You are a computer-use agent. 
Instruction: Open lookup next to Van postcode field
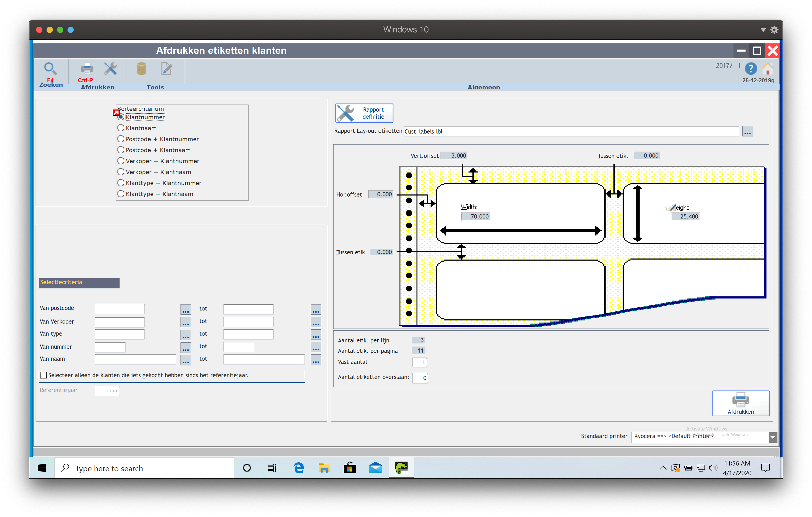(x=185, y=309)
